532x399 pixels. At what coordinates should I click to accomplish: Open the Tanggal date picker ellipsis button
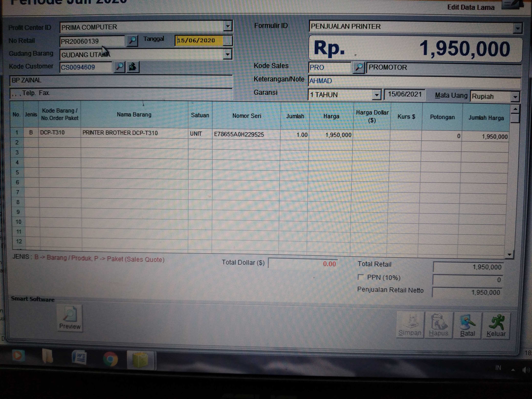[228, 41]
